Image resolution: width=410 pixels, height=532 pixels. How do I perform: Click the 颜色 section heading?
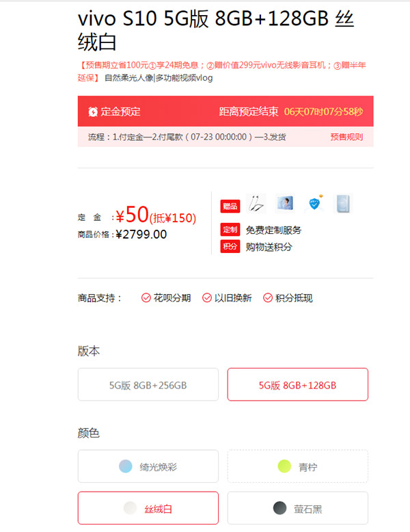(89, 433)
